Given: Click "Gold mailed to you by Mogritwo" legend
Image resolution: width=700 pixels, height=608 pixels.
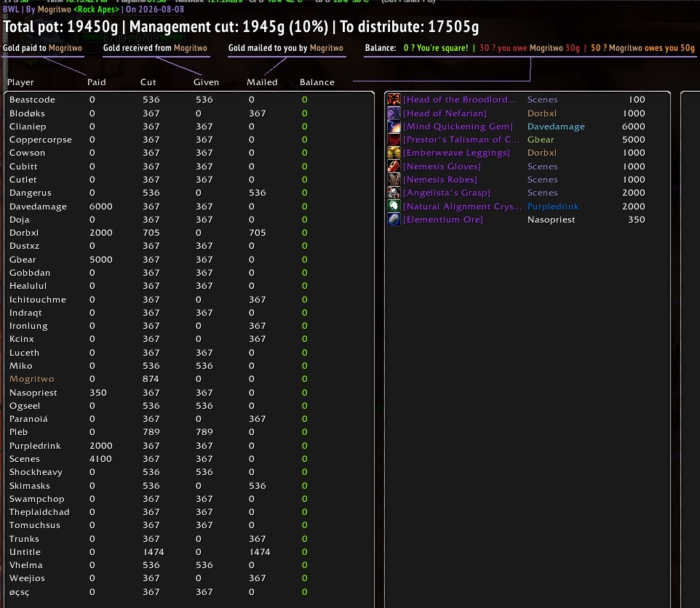Looking at the screenshot, I should [286, 48].
